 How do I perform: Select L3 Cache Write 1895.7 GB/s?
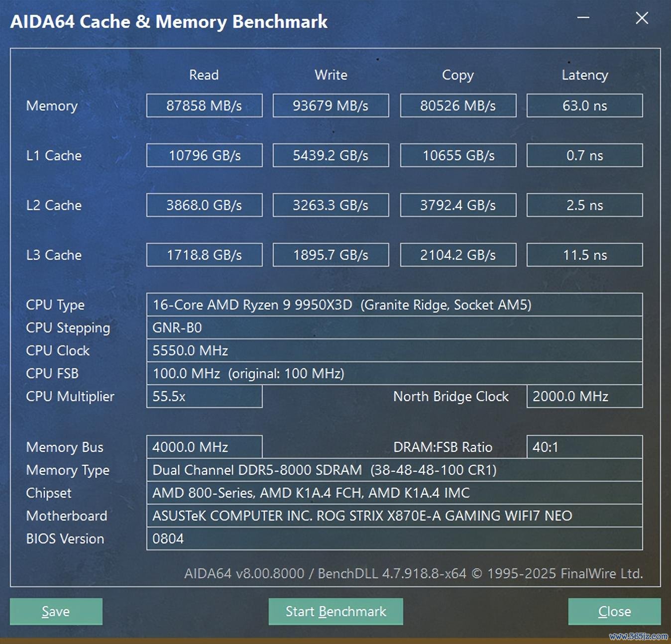[331, 255]
